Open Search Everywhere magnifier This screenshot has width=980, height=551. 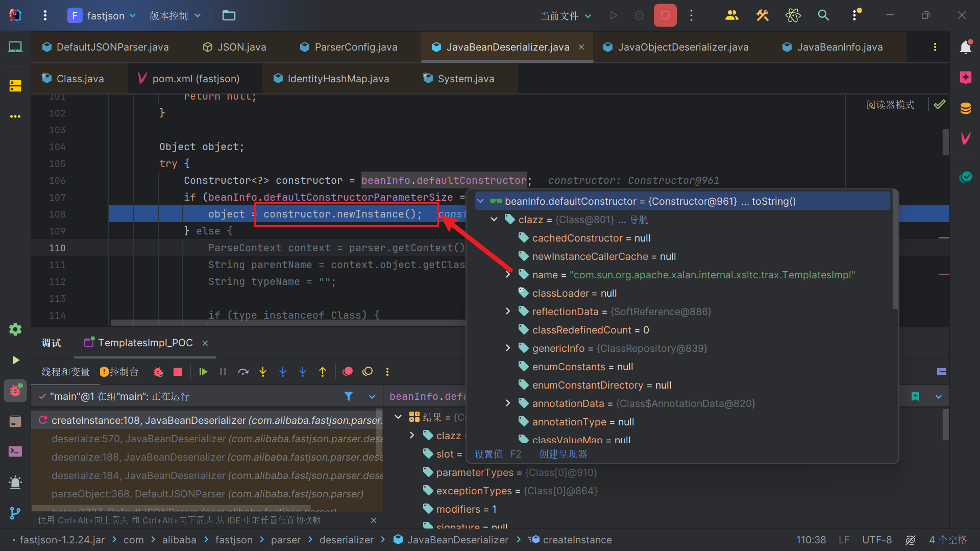coord(823,16)
